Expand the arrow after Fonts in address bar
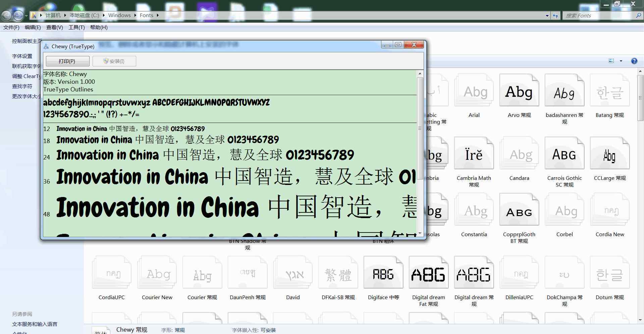 157,15
